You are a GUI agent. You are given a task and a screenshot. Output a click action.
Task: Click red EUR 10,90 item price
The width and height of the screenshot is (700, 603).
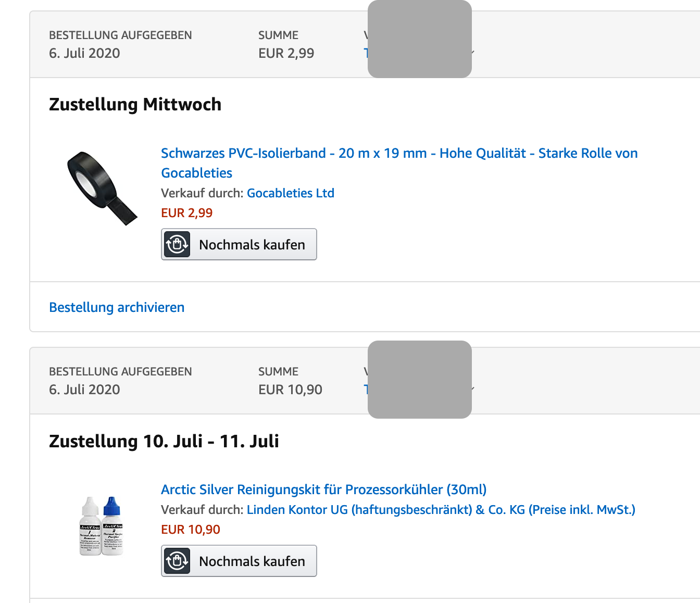[190, 530]
